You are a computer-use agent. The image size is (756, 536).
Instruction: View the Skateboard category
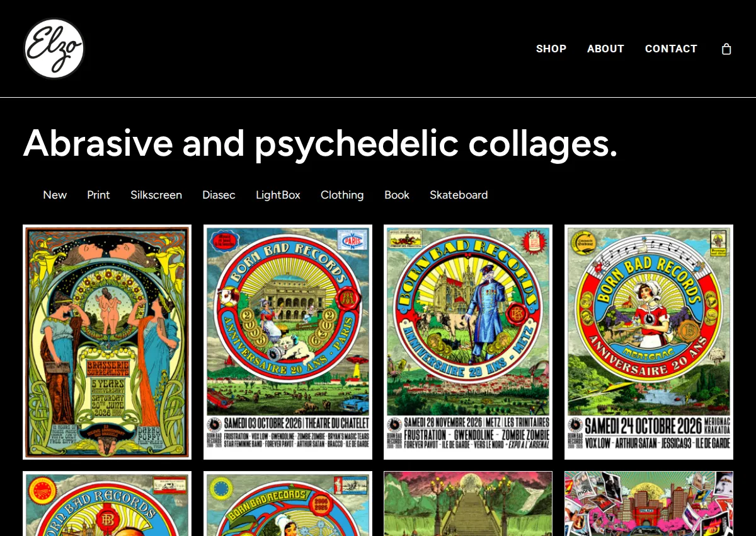point(459,195)
